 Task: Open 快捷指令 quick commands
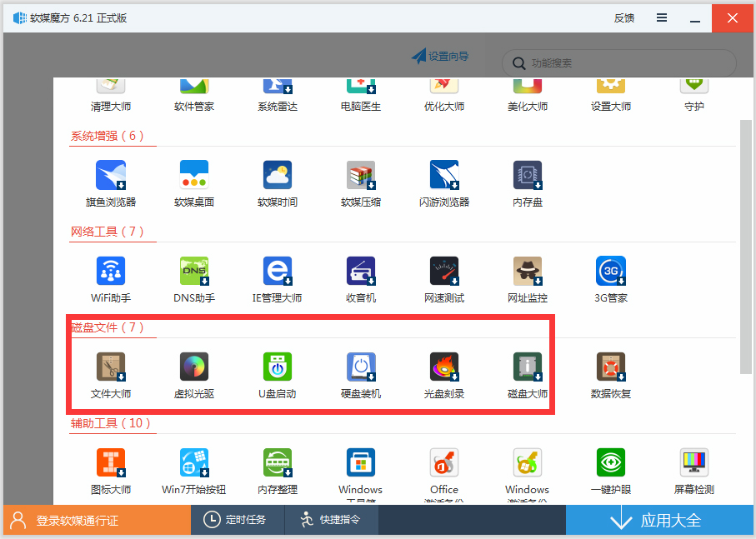(x=331, y=520)
